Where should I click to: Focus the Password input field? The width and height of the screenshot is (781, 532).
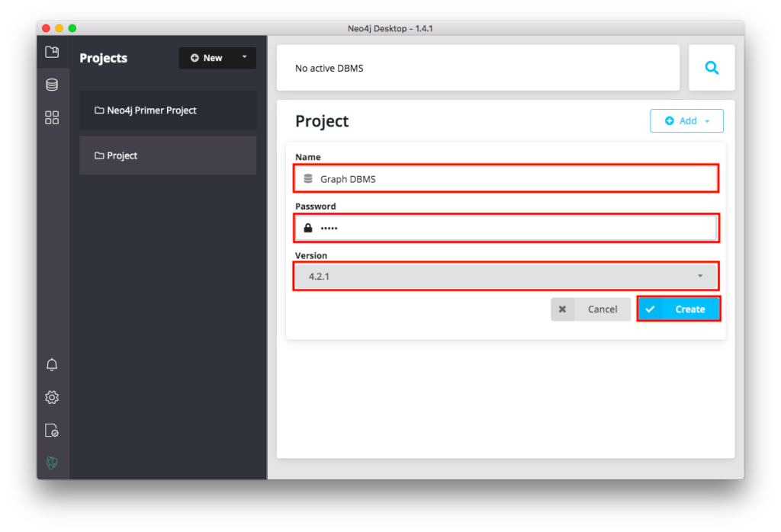505,228
